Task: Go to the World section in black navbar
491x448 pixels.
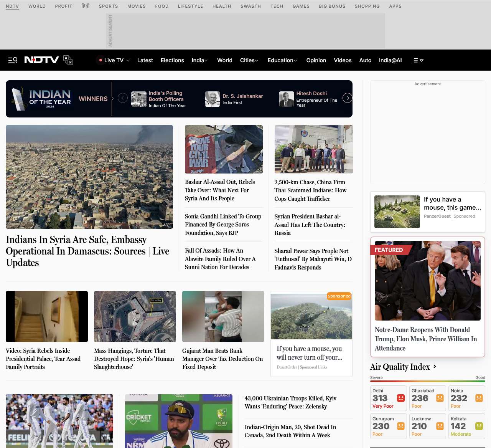Action: (225, 60)
